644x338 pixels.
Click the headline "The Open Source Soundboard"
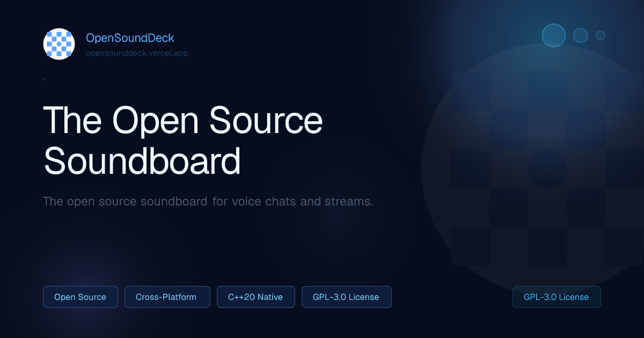(x=183, y=141)
